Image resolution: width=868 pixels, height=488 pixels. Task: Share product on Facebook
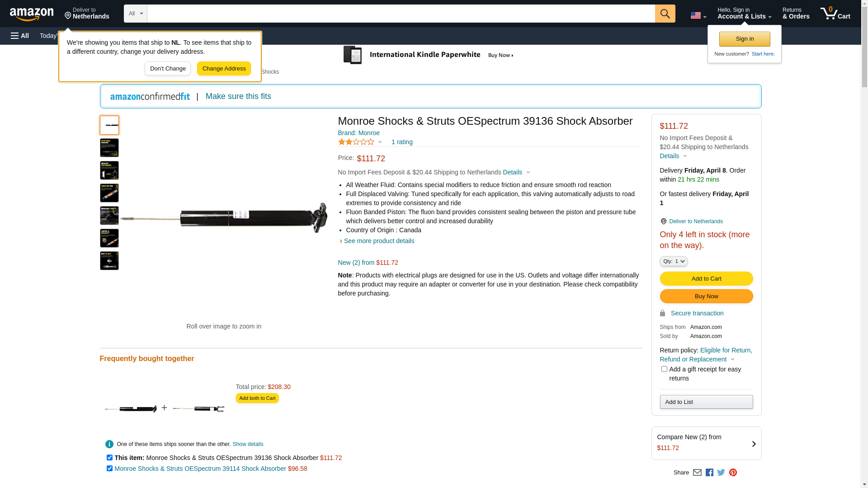tap(709, 473)
